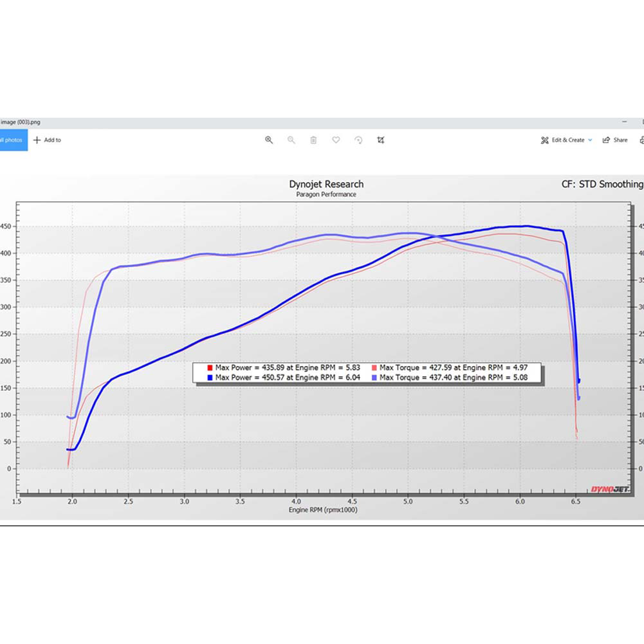Select the red Max Power legend swatch
644x644 pixels.
click(210, 367)
